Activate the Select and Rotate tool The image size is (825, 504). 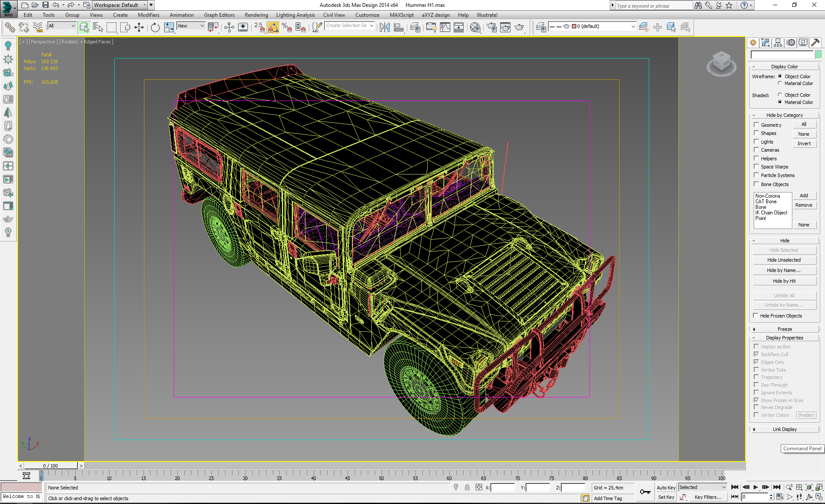click(155, 27)
